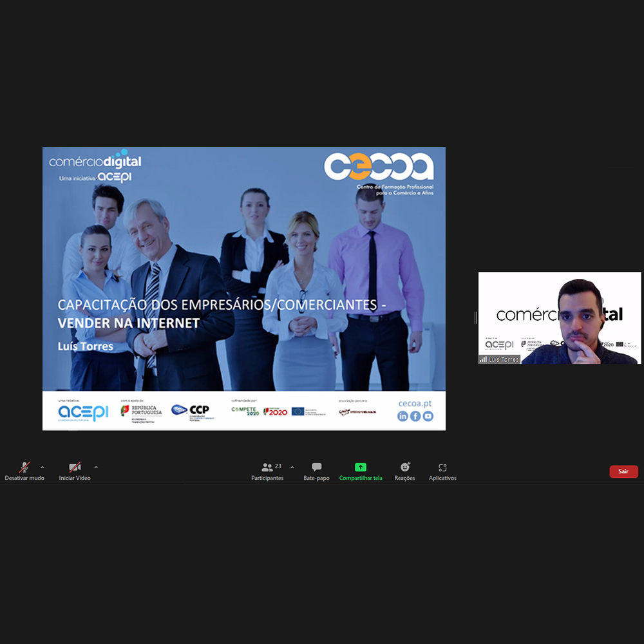Click the muted microphone icon
Viewport: 644px width, 644px height.
(24, 468)
